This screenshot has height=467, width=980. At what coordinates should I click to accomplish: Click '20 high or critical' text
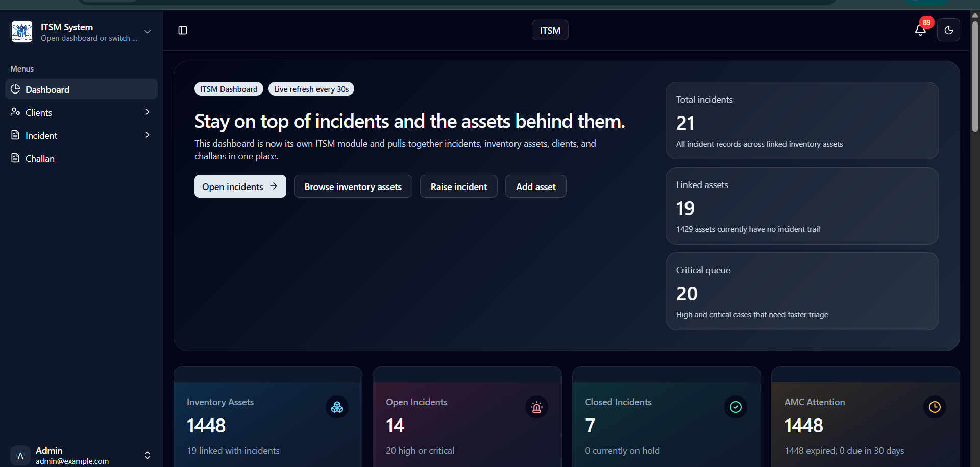click(420, 451)
